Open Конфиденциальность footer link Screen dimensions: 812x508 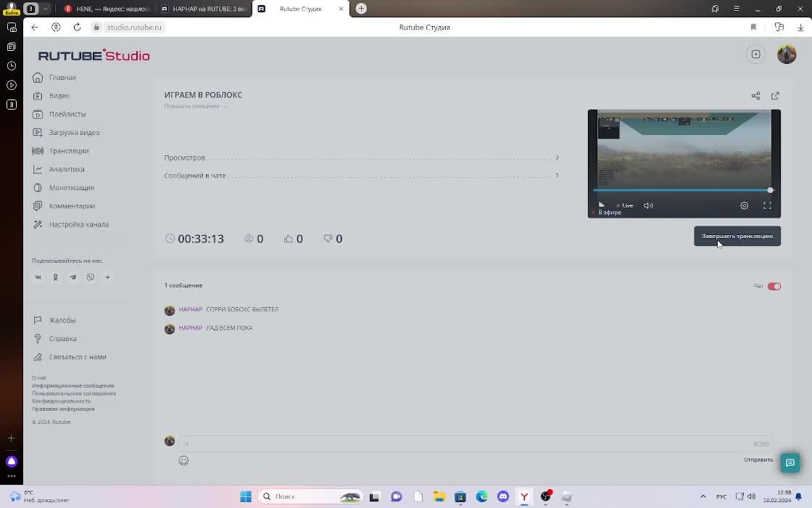(62, 401)
